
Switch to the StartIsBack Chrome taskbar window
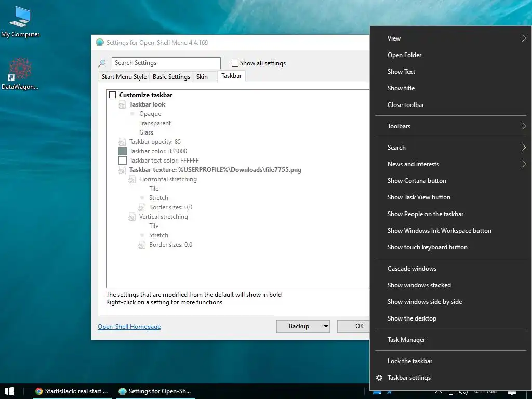pyautogui.click(x=72, y=391)
